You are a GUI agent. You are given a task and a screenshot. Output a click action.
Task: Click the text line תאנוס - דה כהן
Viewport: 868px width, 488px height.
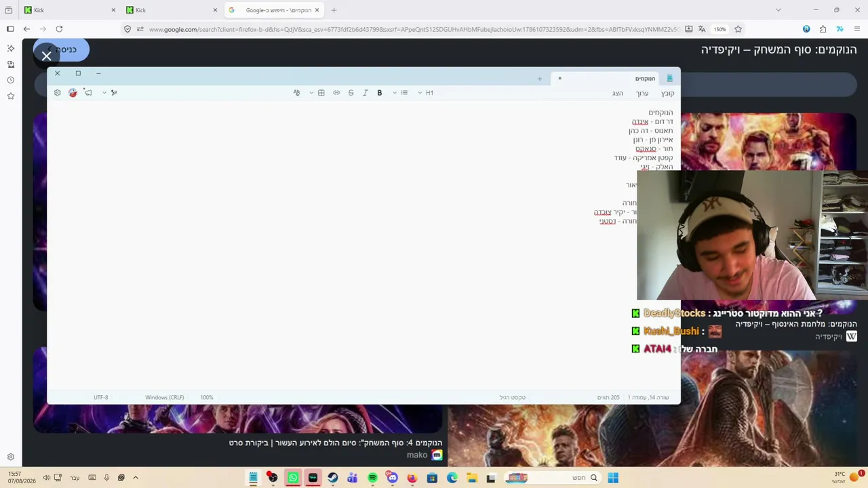(651, 131)
